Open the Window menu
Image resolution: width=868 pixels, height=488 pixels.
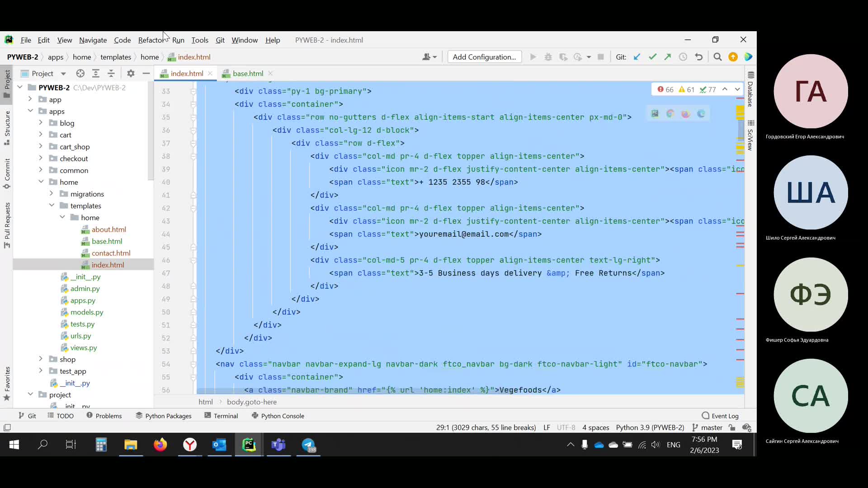pos(245,40)
